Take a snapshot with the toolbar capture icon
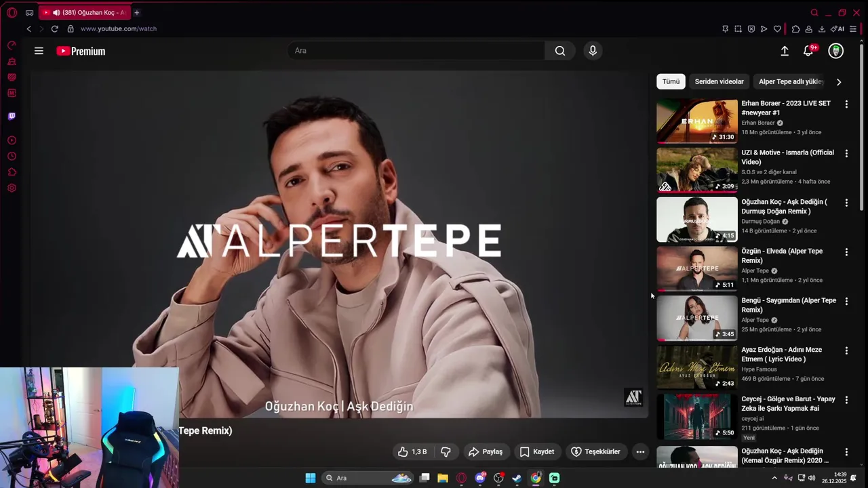The image size is (868, 488). [x=738, y=29]
